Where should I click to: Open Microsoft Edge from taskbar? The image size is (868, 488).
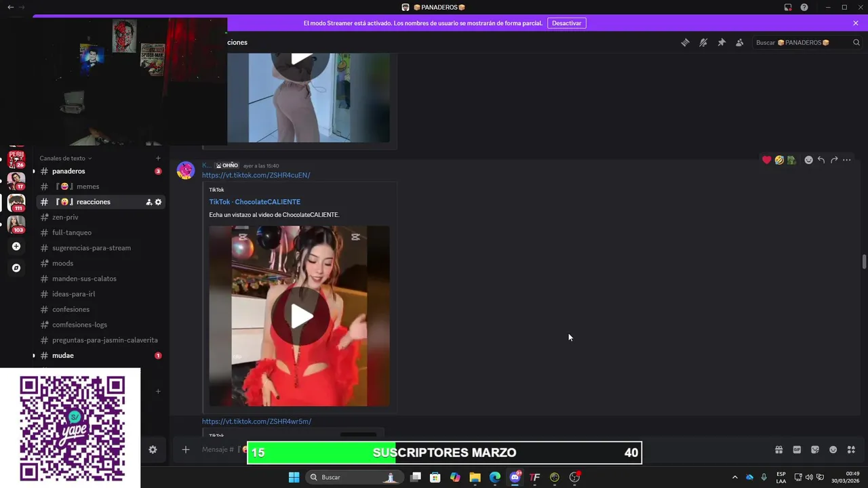495,477
